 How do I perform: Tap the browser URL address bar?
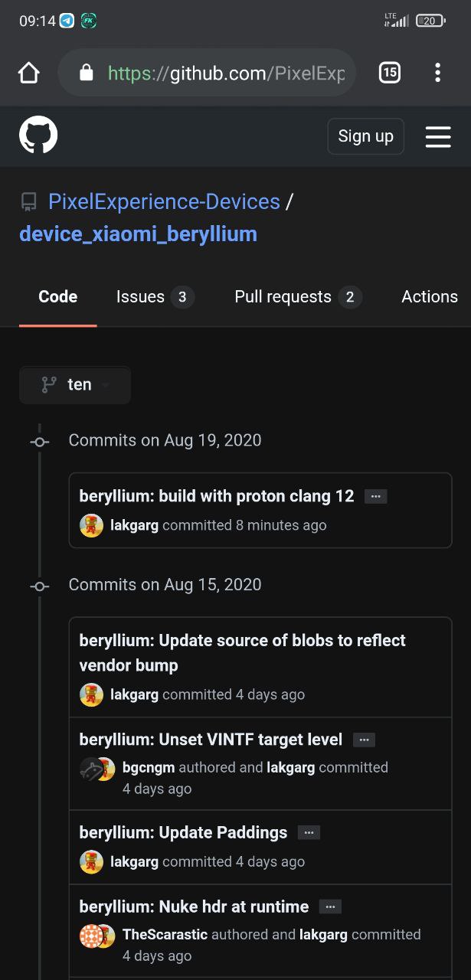[226, 73]
